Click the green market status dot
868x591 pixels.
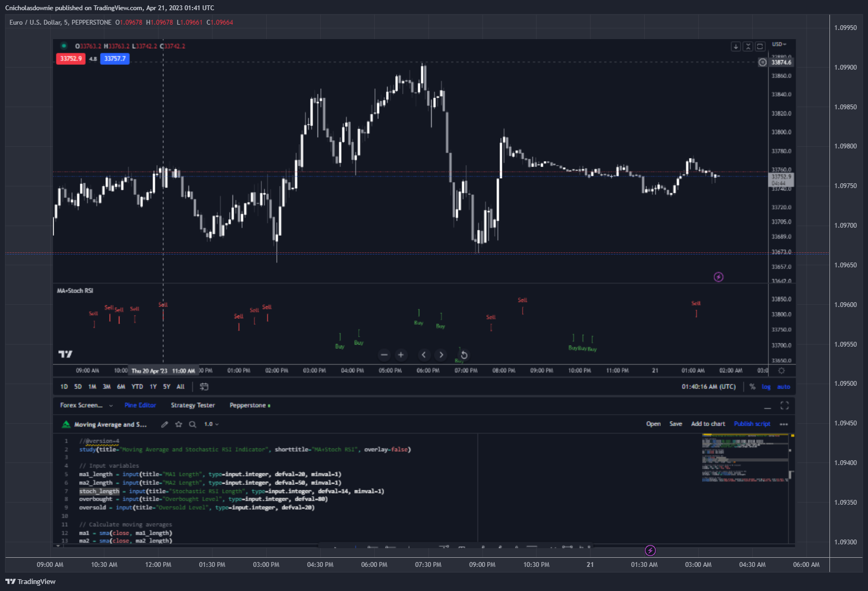click(x=64, y=46)
